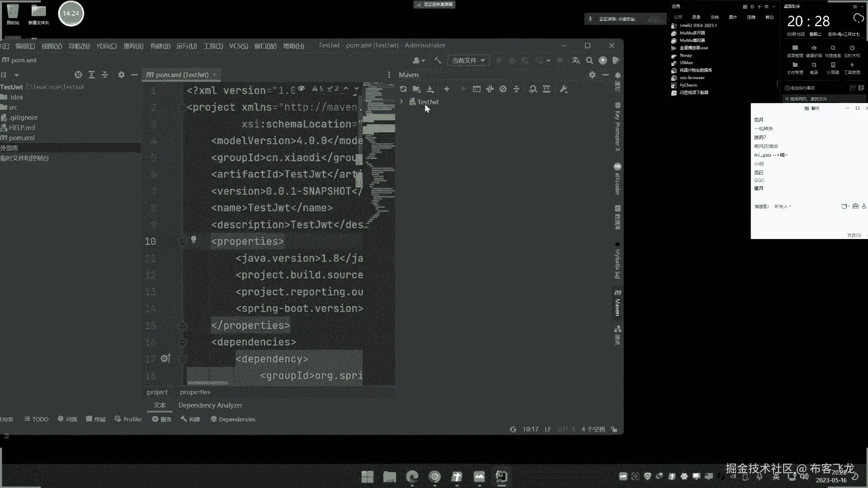Add a Maven project with plus icon
Image resolution: width=868 pixels, height=488 pixels.
(x=447, y=89)
